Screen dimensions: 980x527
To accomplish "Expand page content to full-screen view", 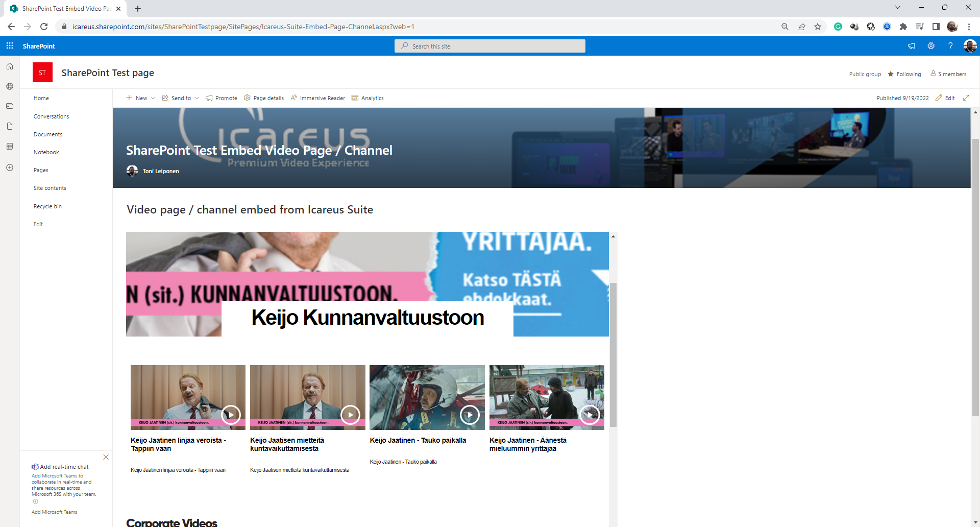I will tap(966, 98).
